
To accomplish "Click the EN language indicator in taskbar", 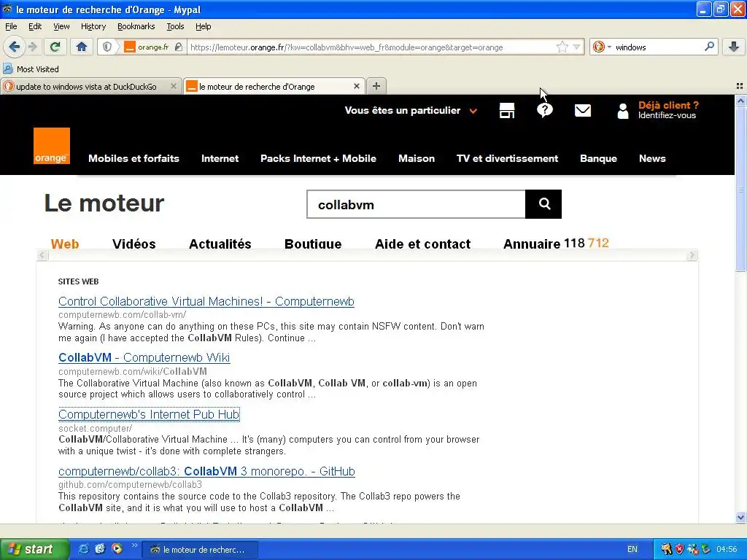I will [x=632, y=549].
